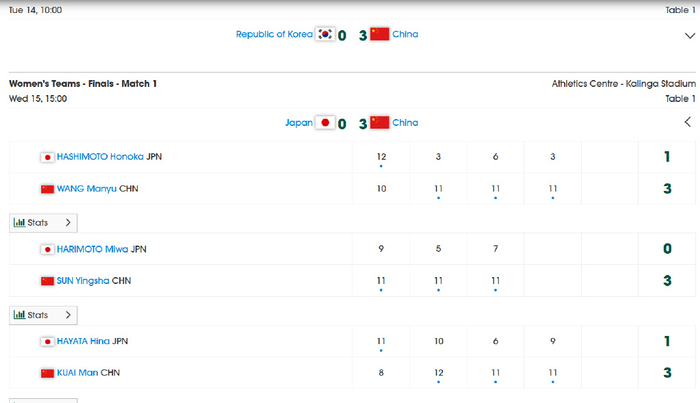Open SUN Yingsha player profile
The height and width of the screenshot is (403, 700).
(83, 281)
